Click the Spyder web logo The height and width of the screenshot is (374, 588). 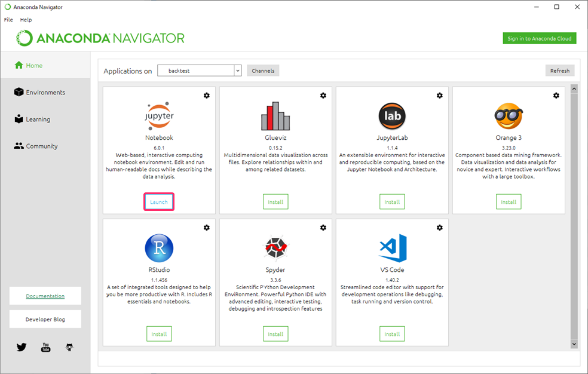coord(275,248)
